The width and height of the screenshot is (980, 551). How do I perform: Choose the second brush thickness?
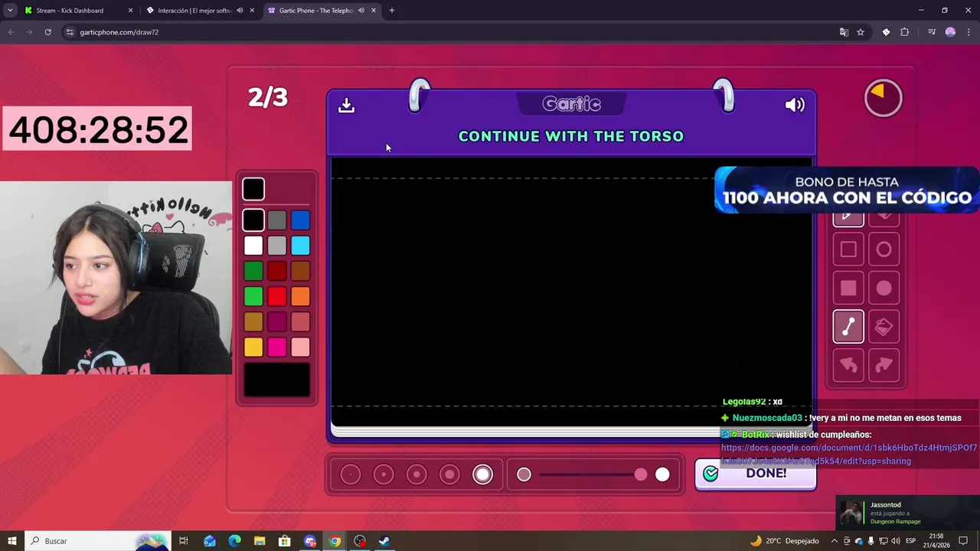(x=384, y=474)
